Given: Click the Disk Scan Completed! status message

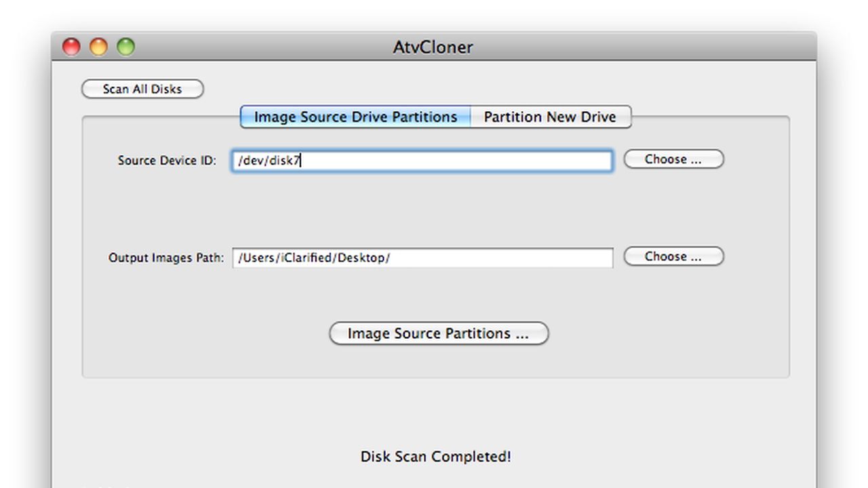Looking at the screenshot, I should [x=435, y=456].
